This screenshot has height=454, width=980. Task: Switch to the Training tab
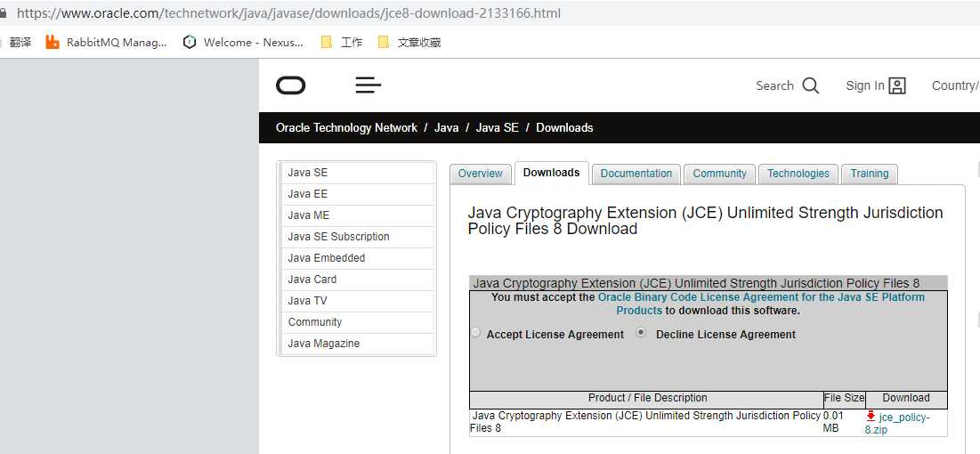(x=870, y=174)
